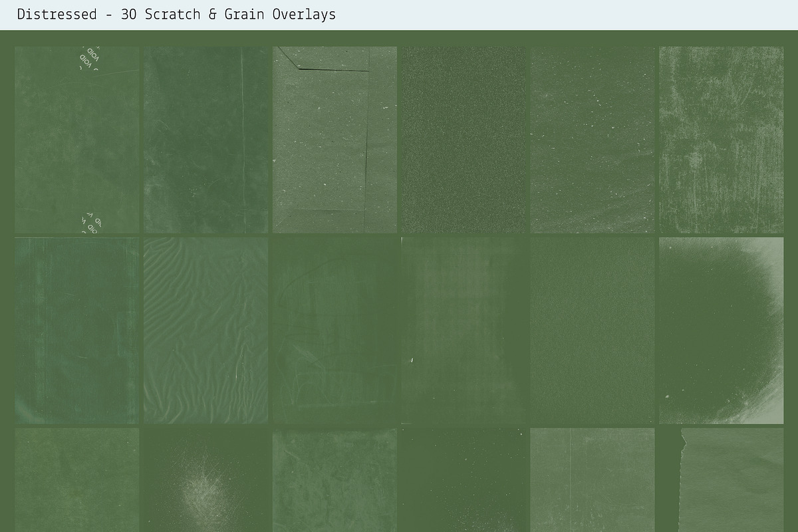Screen dimensions: 798x532
Task: Click the title "Distressed - 30 Scratch & Grain Overlays"
Action: coord(176,14)
